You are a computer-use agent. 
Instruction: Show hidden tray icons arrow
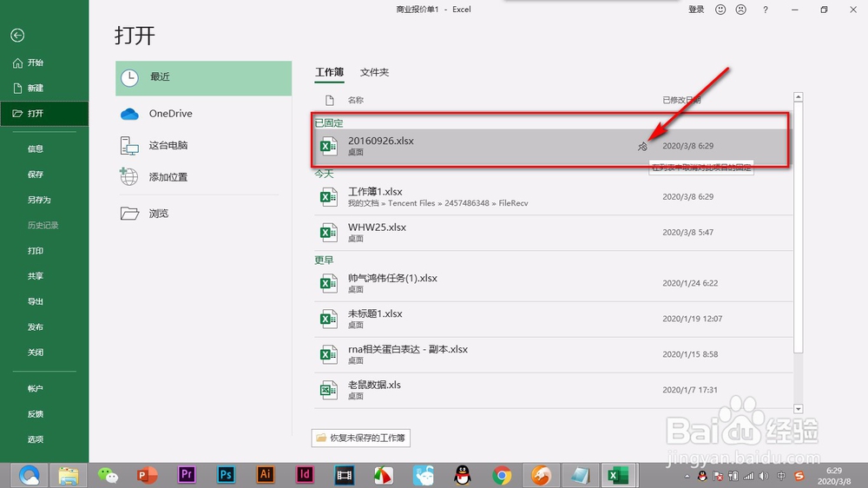pos(687,477)
